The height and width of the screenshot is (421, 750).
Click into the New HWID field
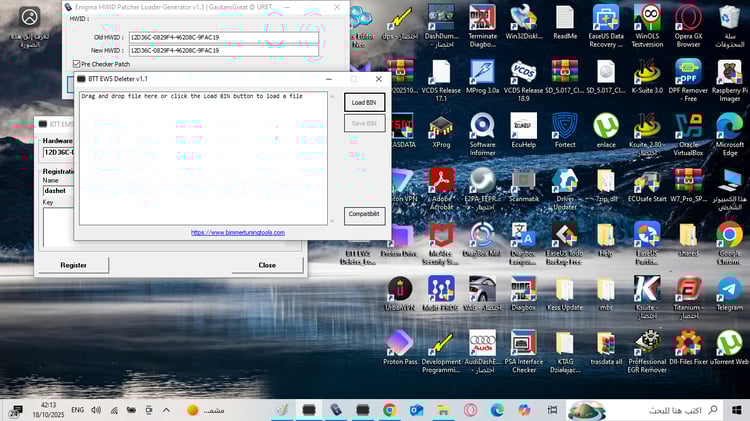pos(223,51)
